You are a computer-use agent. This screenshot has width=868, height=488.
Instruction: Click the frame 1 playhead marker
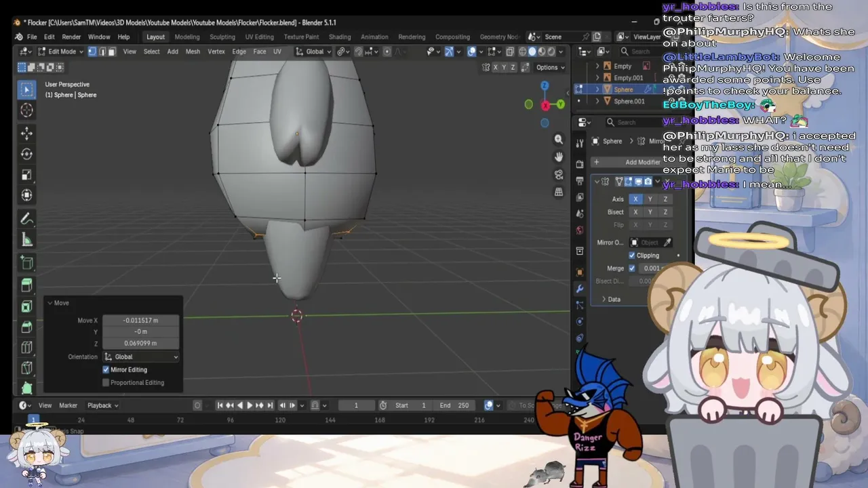coord(33,420)
